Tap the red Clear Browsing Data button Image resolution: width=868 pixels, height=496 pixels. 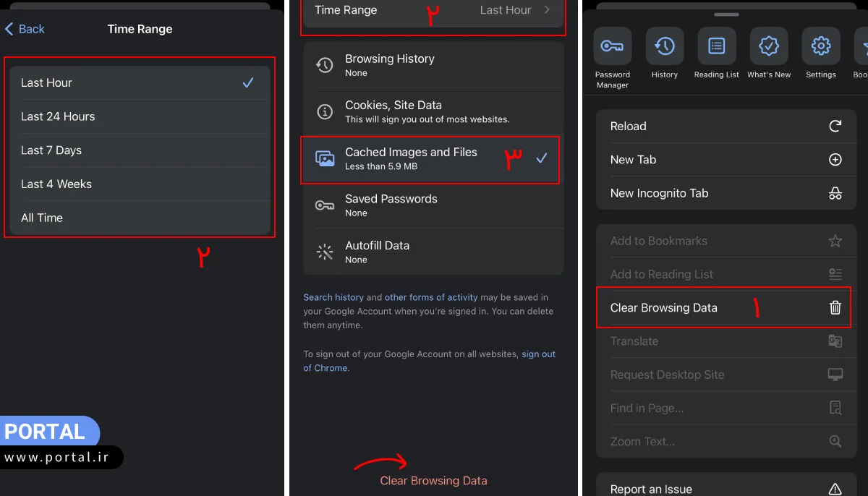pyautogui.click(x=433, y=481)
